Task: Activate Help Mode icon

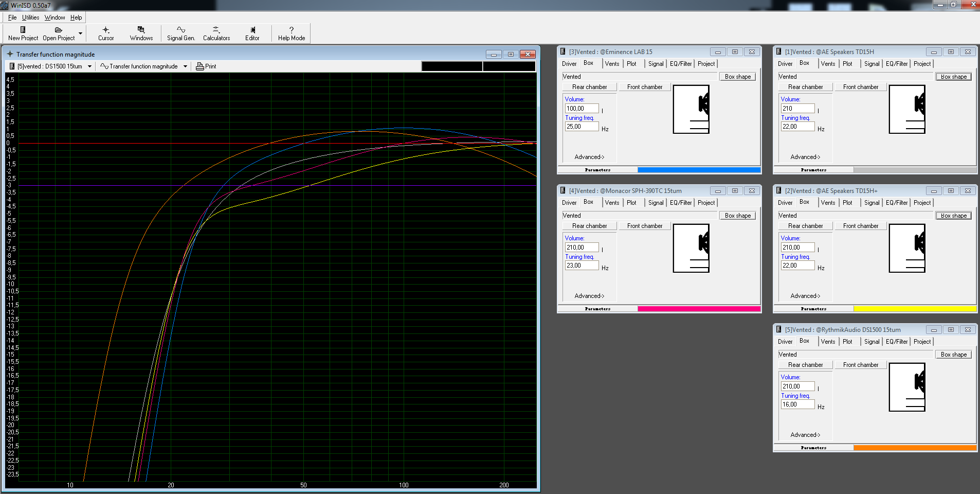Action: tap(292, 30)
